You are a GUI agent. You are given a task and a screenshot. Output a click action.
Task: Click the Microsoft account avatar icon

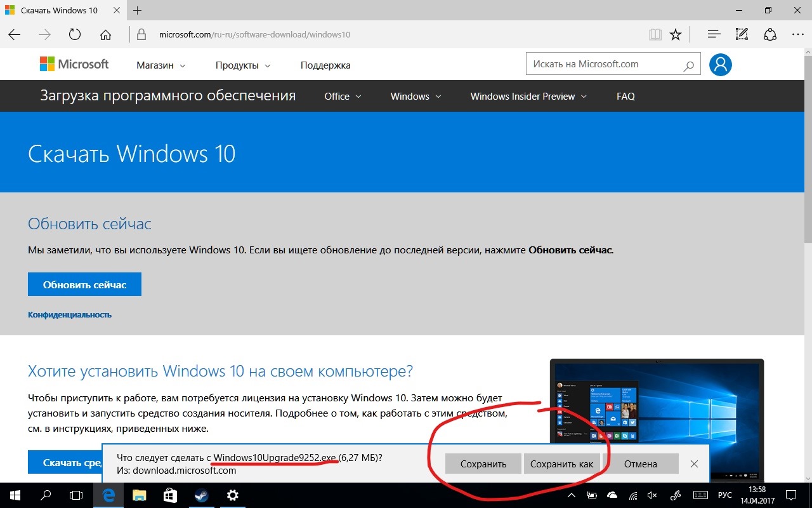(x=721, y=64)
